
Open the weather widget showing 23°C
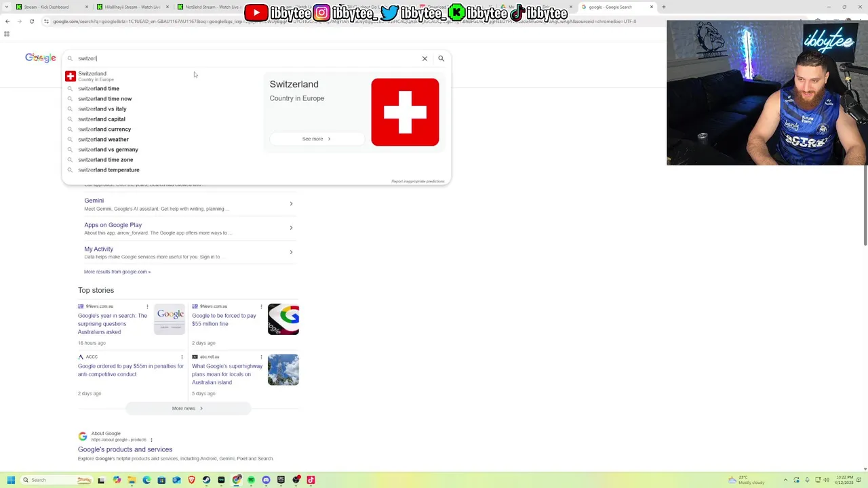click(746, 480)
